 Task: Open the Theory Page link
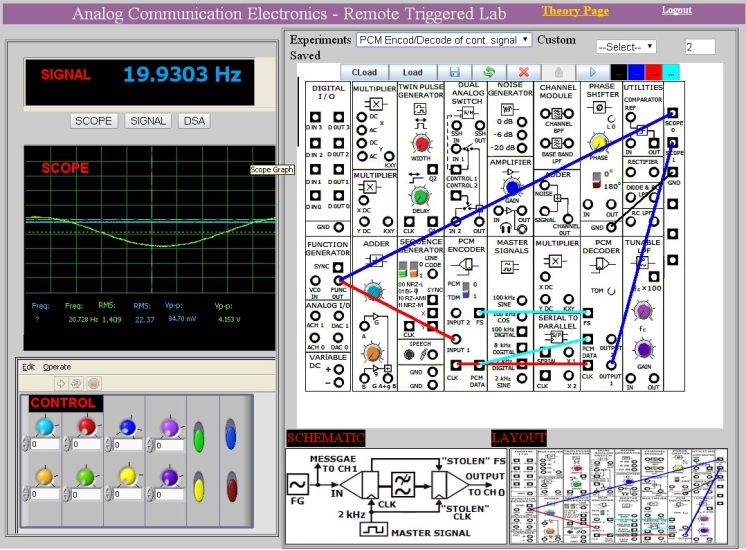point(575,10)
